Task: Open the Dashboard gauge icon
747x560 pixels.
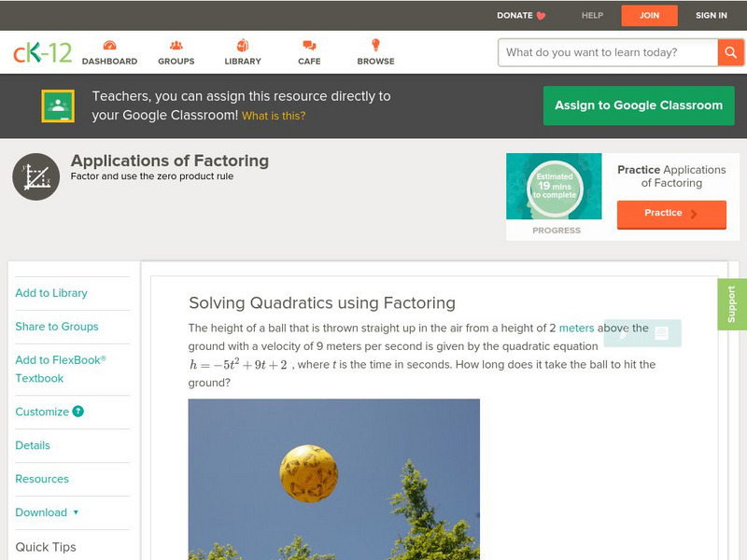Action: [109, 45]
